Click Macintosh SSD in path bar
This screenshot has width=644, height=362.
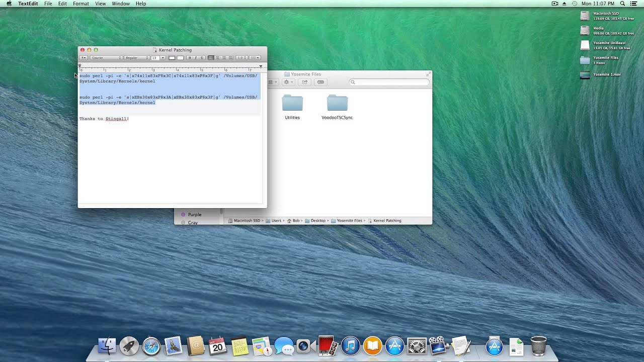point(244,221)
